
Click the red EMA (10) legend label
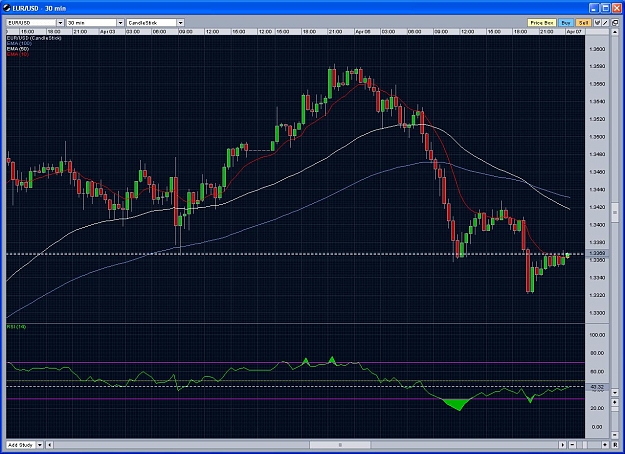pyautogui.click(x=18, y=54)
